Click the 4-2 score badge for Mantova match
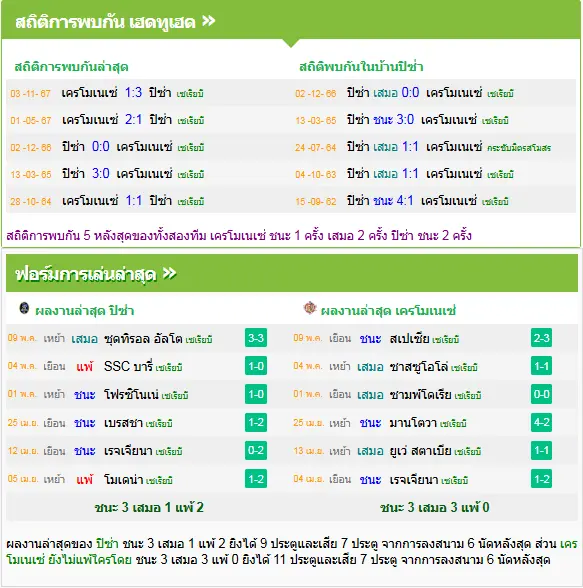 click(541, 423)
